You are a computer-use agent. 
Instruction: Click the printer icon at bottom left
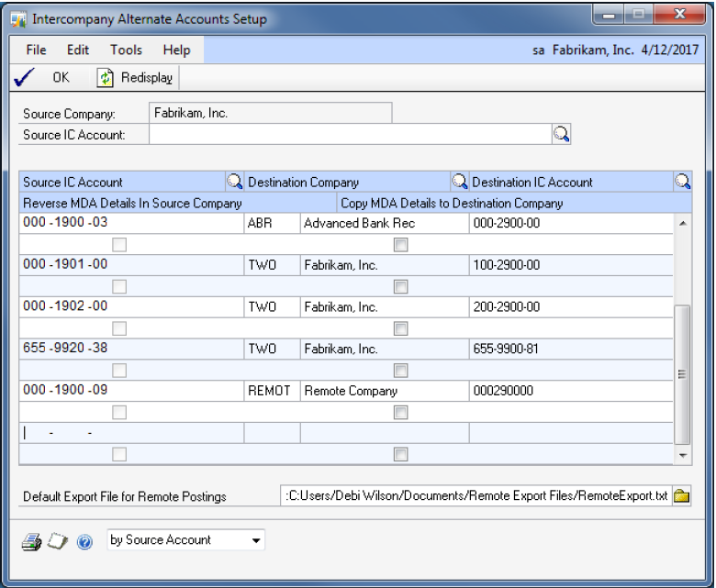point(31,541)
